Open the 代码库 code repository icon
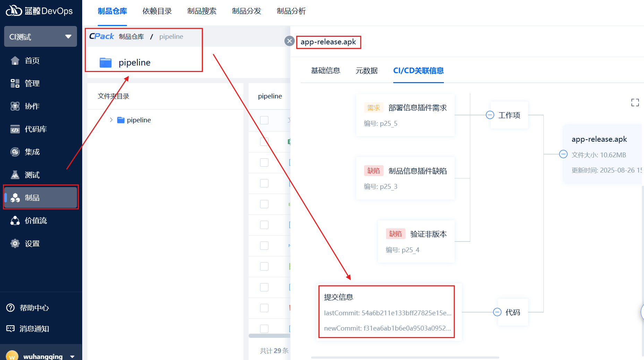The image size is (644, 360). pyautogui.click(x=15, y=129)
